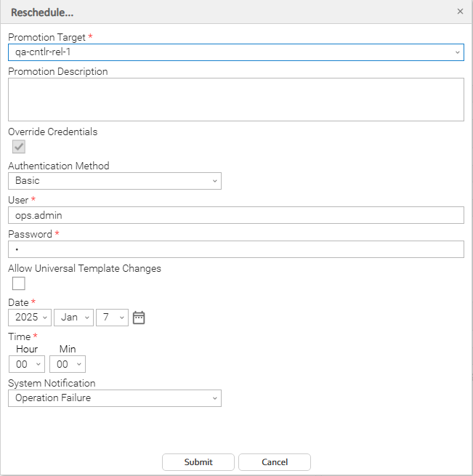The width and height of the screenshot is (473, 476).
Task: Click the Override Credentials label text
Action: [52, 132]
